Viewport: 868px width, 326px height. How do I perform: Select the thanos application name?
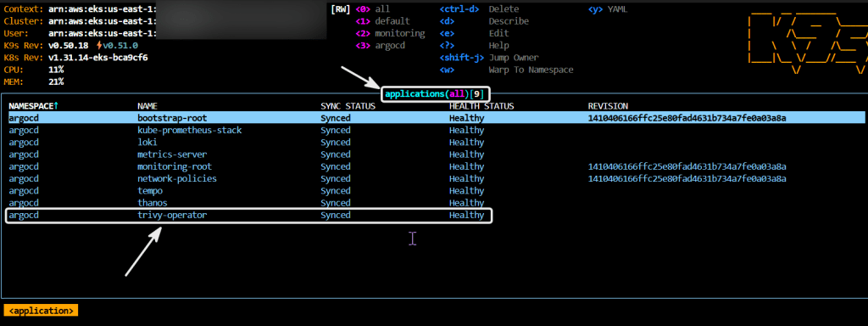153,203
